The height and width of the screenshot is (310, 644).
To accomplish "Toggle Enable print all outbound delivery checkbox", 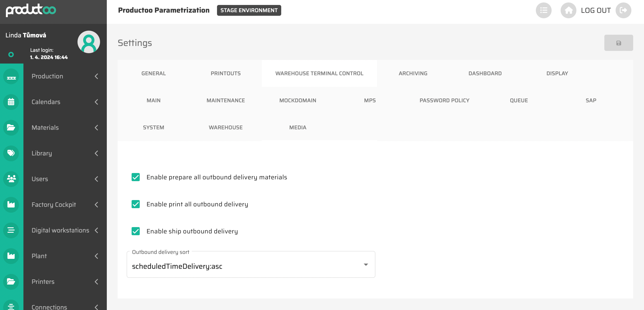I will (x=135, y=204).
